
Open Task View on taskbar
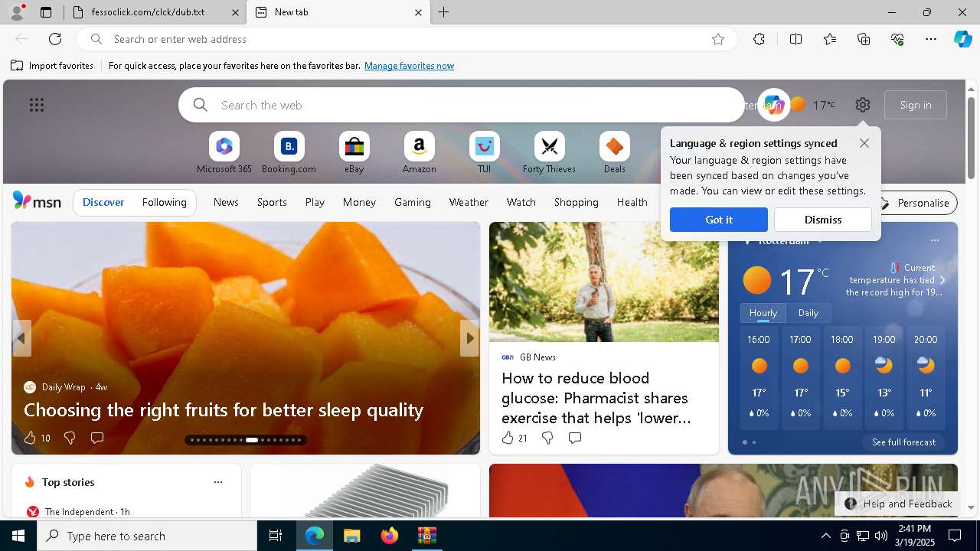(x=276, y=536)
